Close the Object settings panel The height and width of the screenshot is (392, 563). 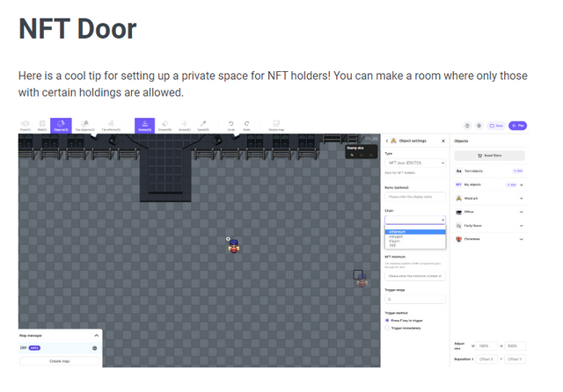pos(442,141)
